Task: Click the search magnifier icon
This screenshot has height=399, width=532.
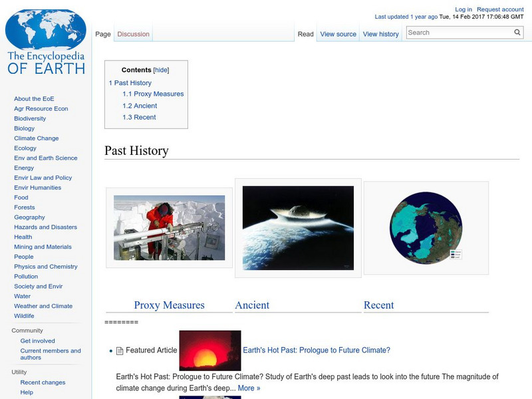Action: [517, 32]
